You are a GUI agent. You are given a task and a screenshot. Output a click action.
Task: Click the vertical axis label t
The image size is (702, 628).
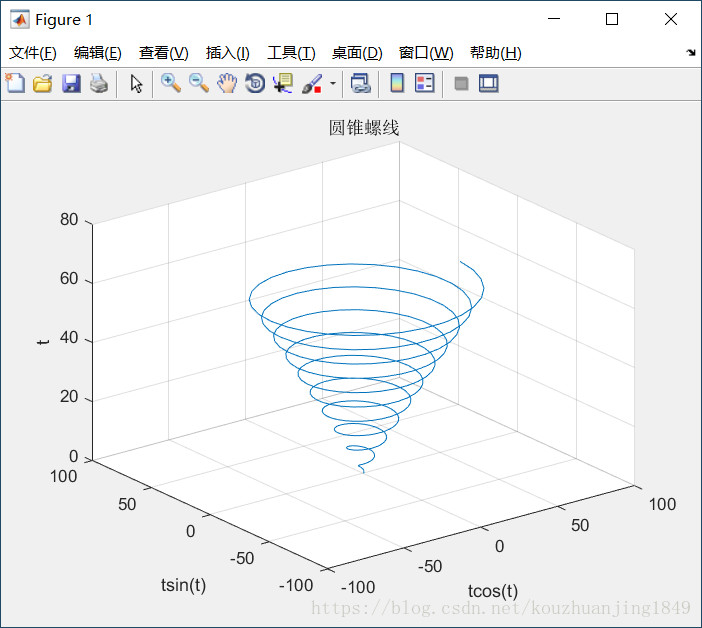tap(43, 342)
